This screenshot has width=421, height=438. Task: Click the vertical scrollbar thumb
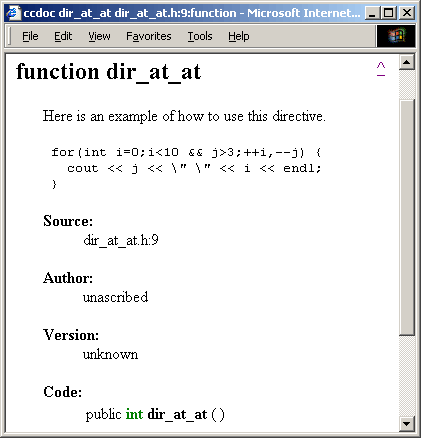tap(407, 217)
